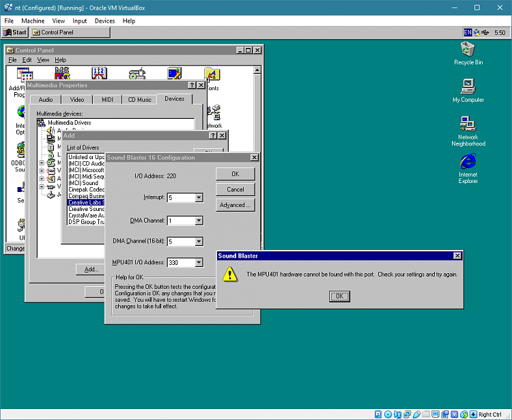Click the question-mark help button in Multimedia Properties
This screenshot has width=512, height=420.
(x=192, y=85)
